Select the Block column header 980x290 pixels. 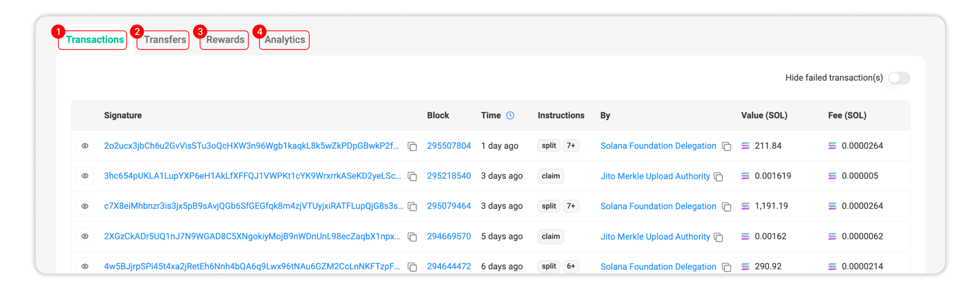(438, 116)
